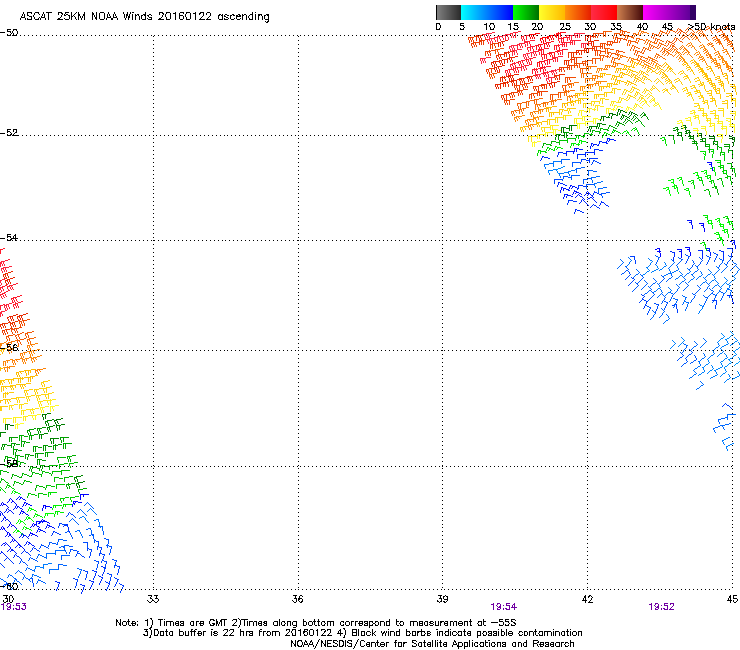
Task: Select the orange 25-30 knots legend color
Action: (x=578, y=12)
